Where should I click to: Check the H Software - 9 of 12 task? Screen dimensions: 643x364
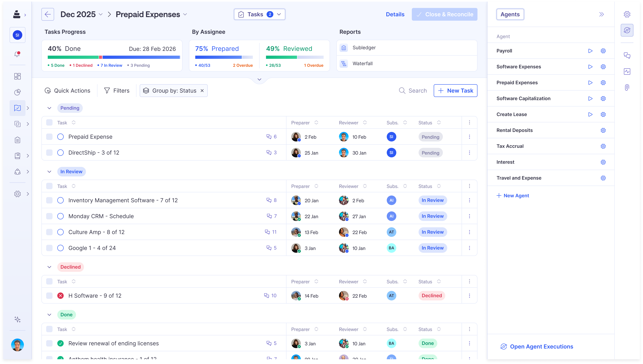(x=49, y=295)
